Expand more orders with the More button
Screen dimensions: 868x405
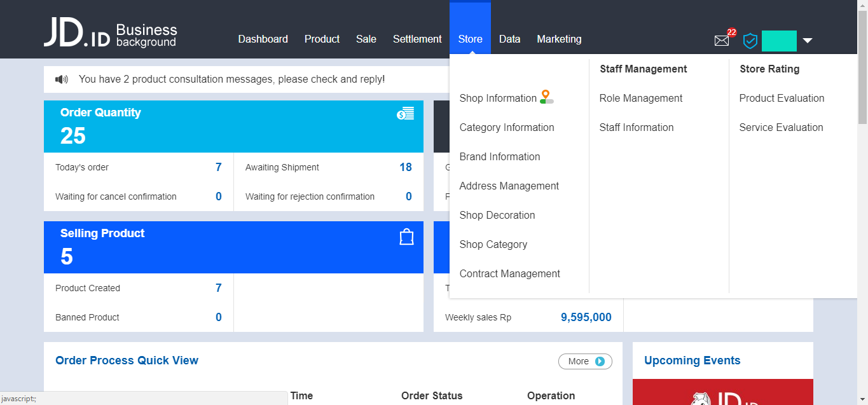point(584,361)
